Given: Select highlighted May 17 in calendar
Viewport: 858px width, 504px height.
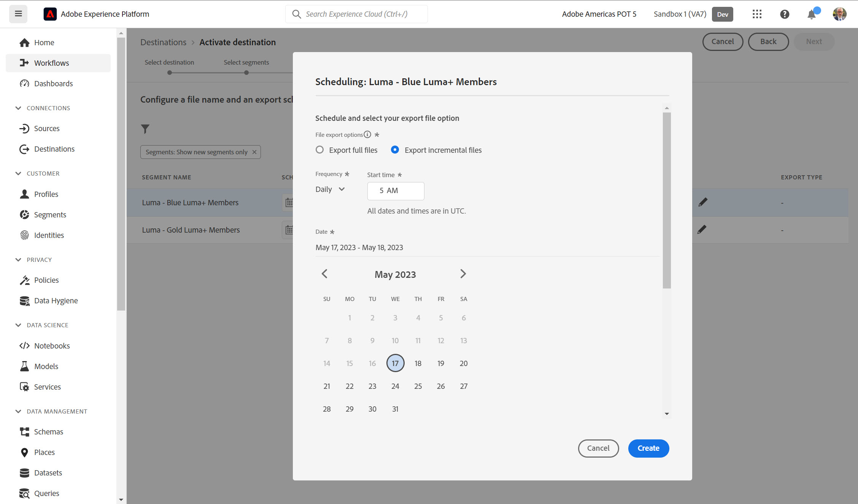Looking at the screenshot, I should (395, 363).
